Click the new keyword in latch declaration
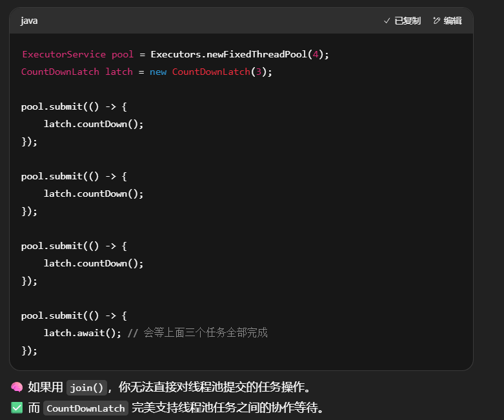 [158, 72]
